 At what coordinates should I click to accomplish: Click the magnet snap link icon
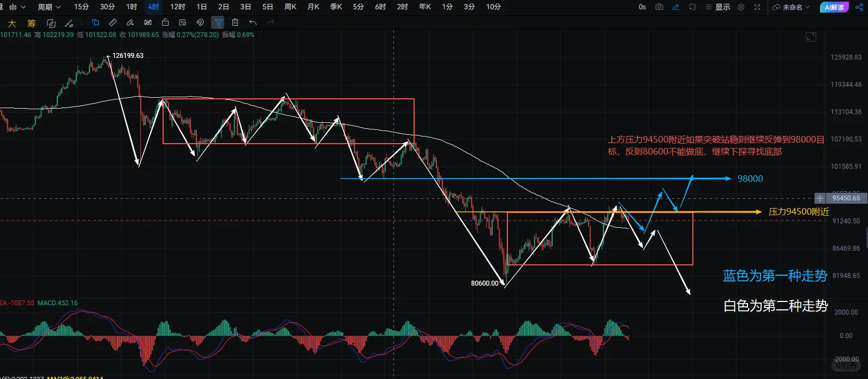[200, 22]
